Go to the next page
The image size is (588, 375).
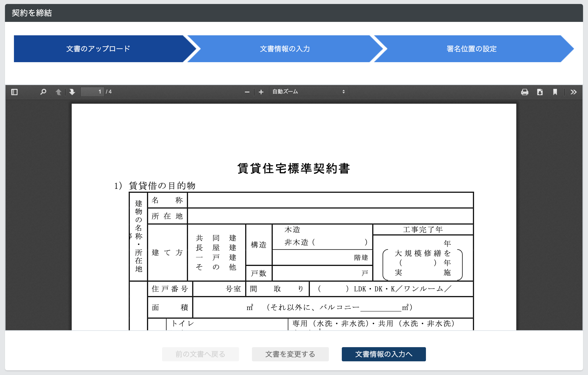tap(72, 92)
